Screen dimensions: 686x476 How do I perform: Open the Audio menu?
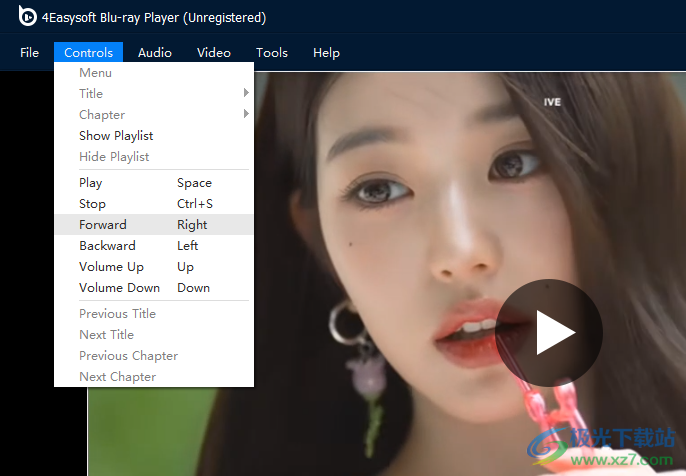(x=155, y=52)
